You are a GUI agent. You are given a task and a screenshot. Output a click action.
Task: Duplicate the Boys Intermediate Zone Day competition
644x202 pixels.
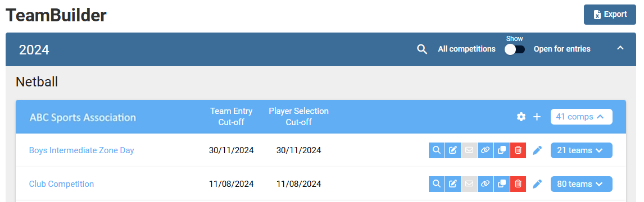(x=501, y=150)
